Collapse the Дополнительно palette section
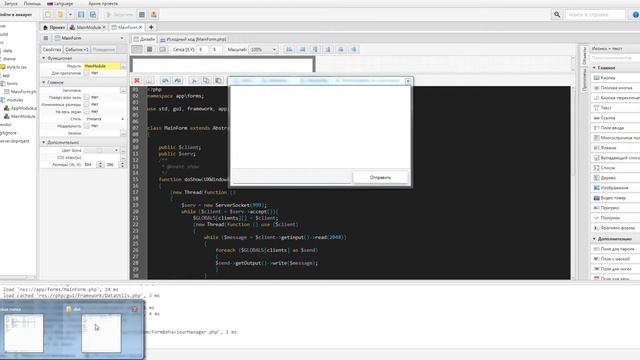This screenshot has width=640, height=360. [594, 239]
